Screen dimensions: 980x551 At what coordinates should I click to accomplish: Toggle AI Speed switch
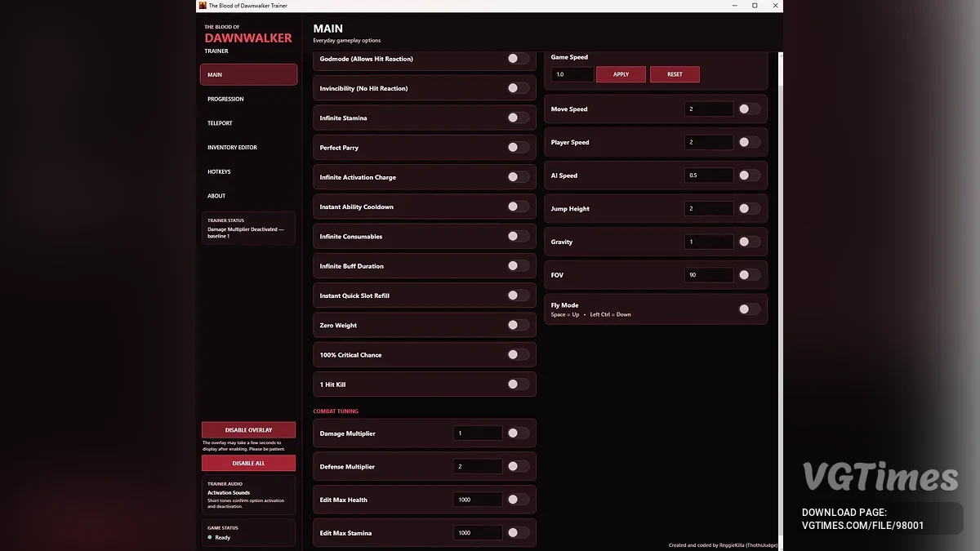tap(749, 176)
